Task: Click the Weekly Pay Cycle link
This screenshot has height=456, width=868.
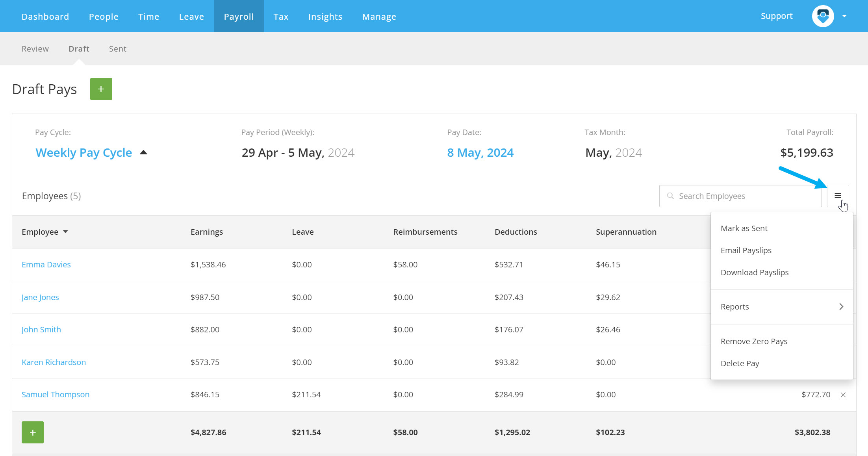Action: click(84, 152)
